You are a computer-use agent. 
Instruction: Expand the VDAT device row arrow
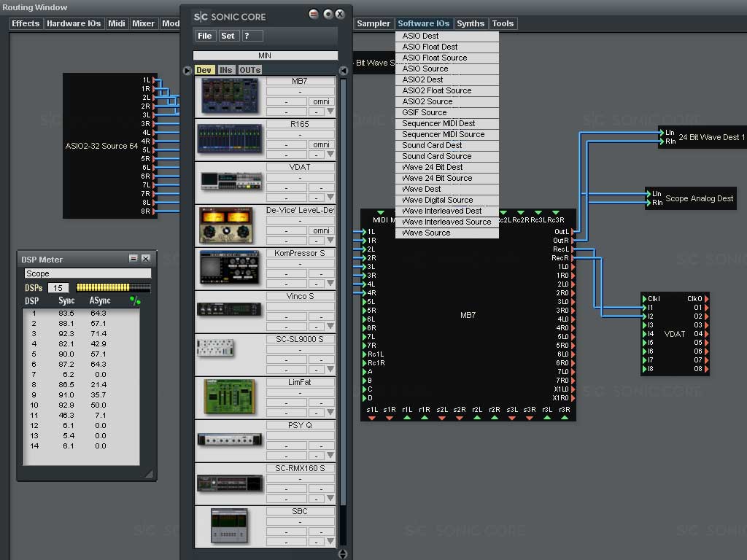click(x=330, y=197)
